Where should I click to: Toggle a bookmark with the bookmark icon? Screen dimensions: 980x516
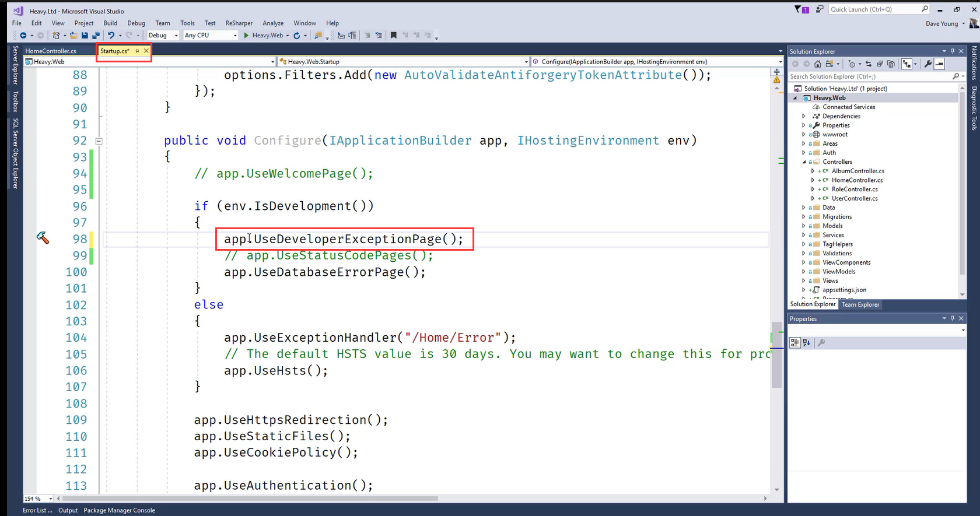[x=394, y=36]
